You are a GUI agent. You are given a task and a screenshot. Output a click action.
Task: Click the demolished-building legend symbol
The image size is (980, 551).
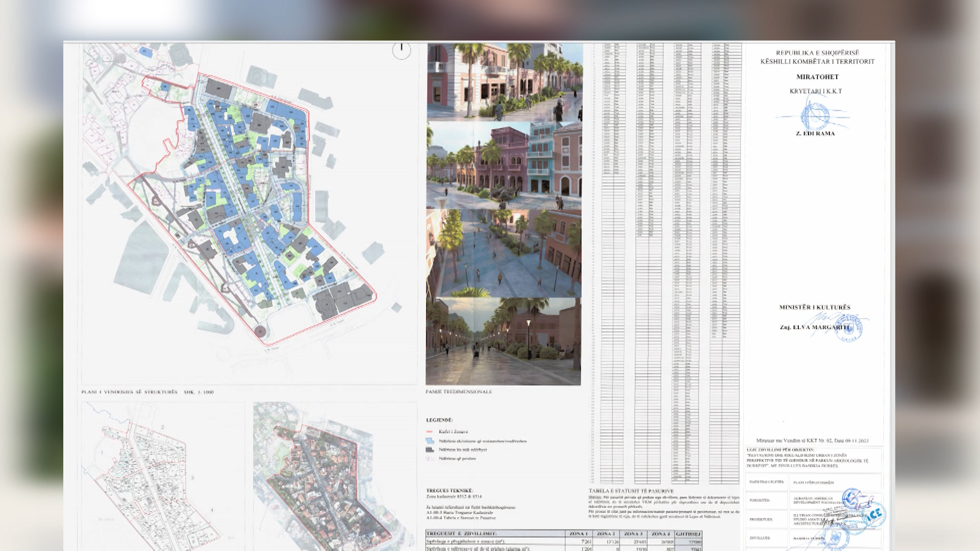[x=430, y=459]
